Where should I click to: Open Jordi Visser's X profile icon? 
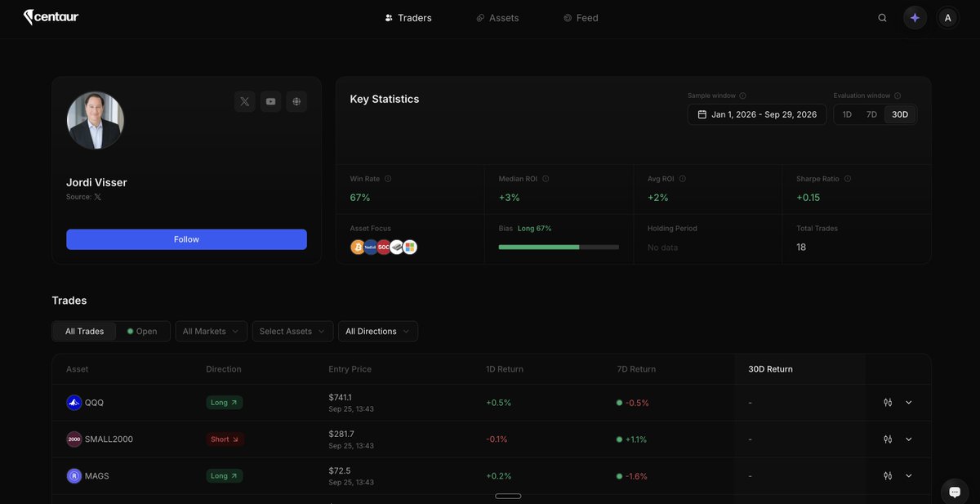pyautogui.click(x=244, y=101)
